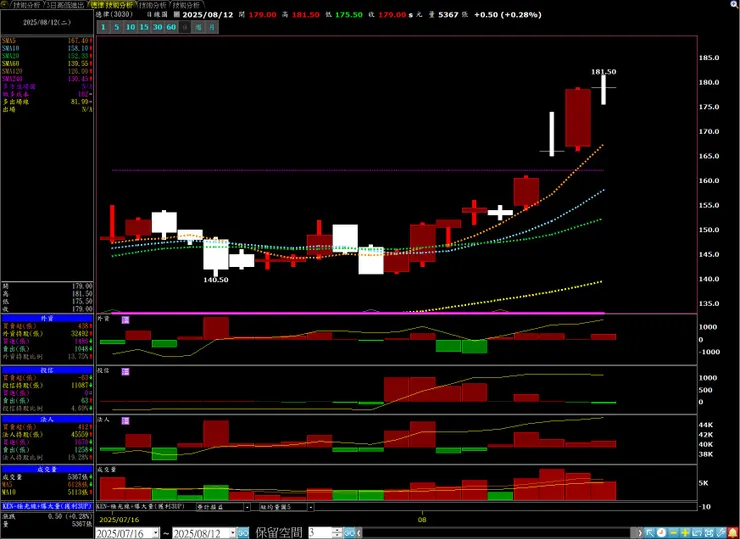Click the latest white candlestick near 181.50
The width and height of the screenshot is (740, 539).
click(x=604, y=90)
